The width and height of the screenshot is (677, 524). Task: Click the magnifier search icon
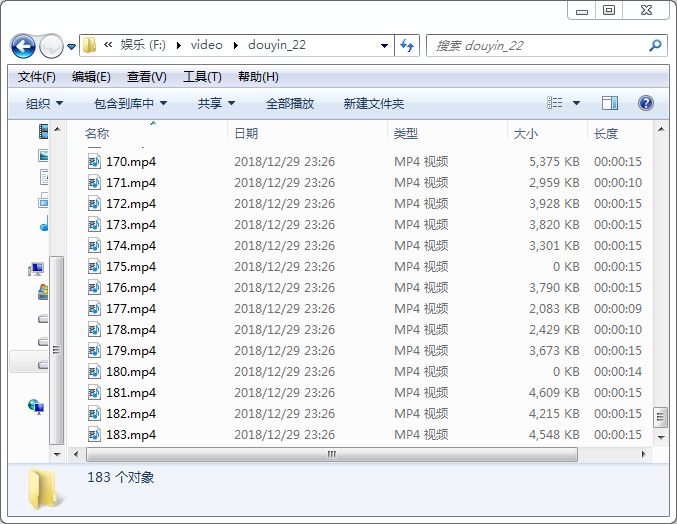[655, 45]
